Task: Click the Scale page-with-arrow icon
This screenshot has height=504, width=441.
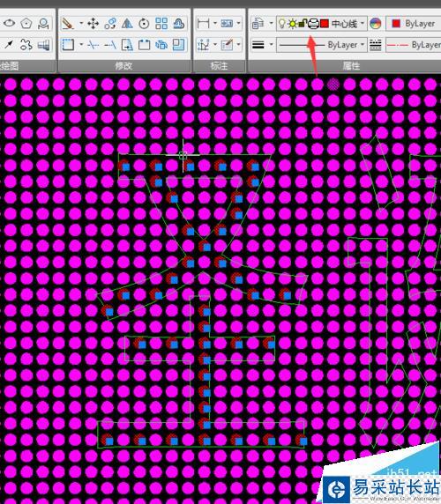Action: coord(127,45)
